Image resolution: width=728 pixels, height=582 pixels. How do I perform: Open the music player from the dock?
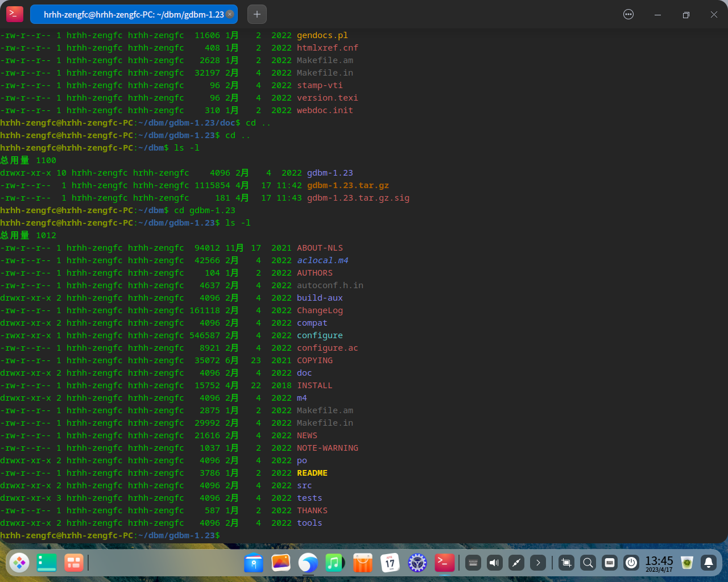pyautogui.click(x=335, y=563)
